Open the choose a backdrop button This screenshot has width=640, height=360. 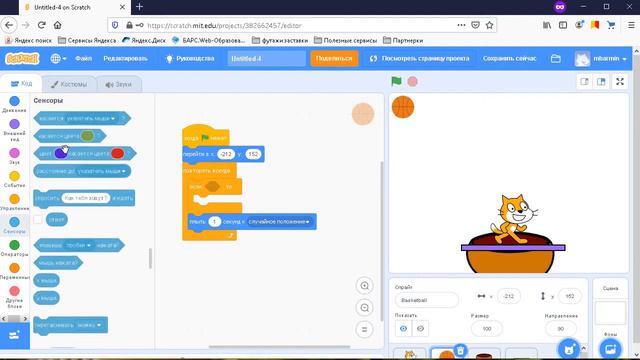click(611, 349)
